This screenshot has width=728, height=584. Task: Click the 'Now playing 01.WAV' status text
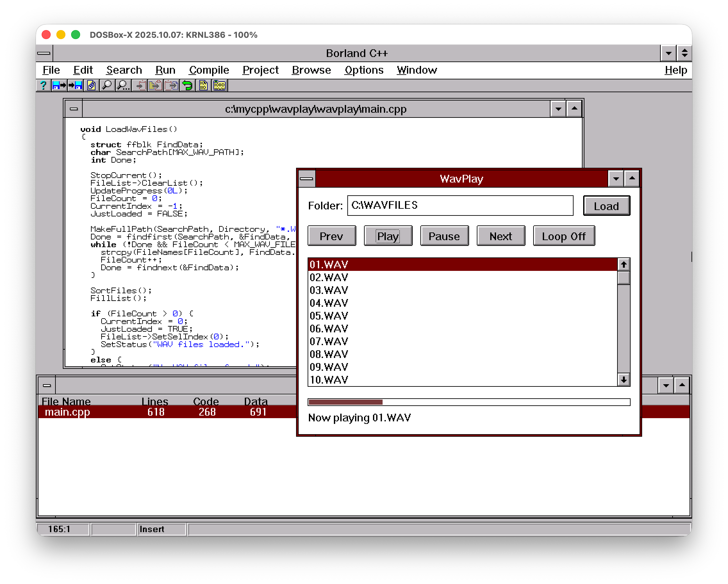360,418
